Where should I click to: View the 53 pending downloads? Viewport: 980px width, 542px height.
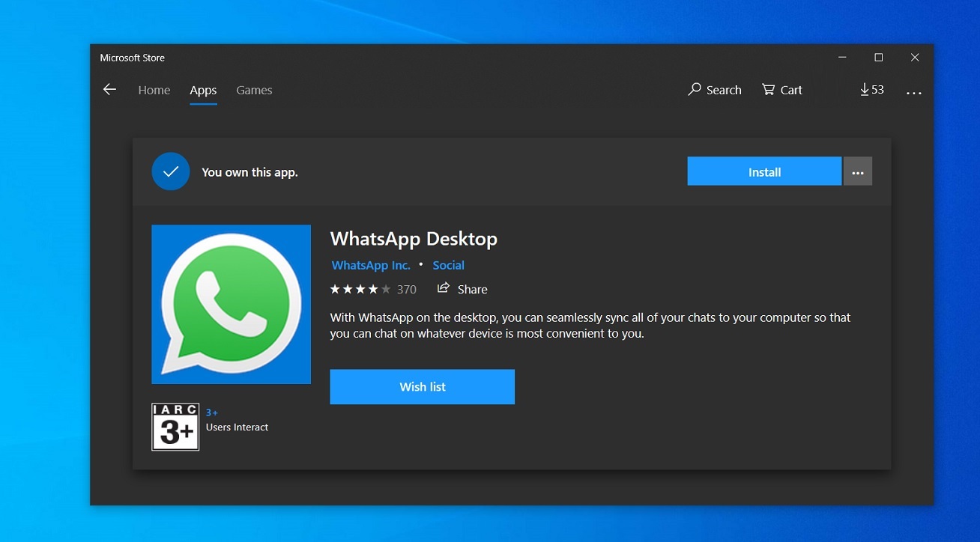coord(872,90)
